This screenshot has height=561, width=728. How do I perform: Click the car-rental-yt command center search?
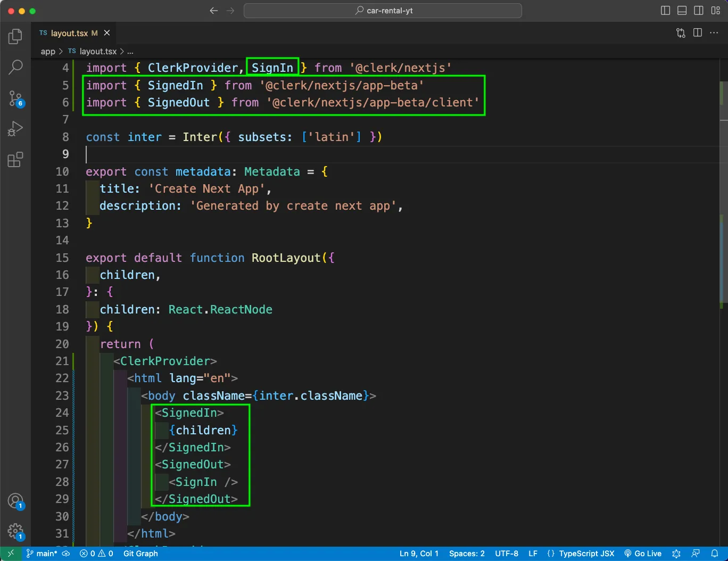[383, 11]
